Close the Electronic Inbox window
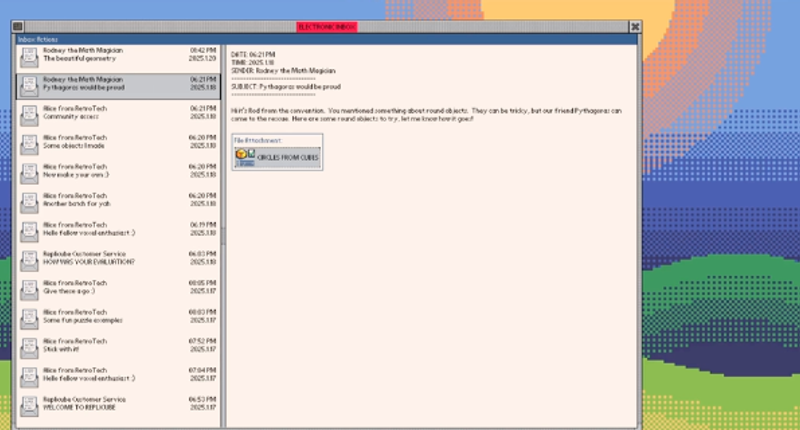 coord(635,27)
